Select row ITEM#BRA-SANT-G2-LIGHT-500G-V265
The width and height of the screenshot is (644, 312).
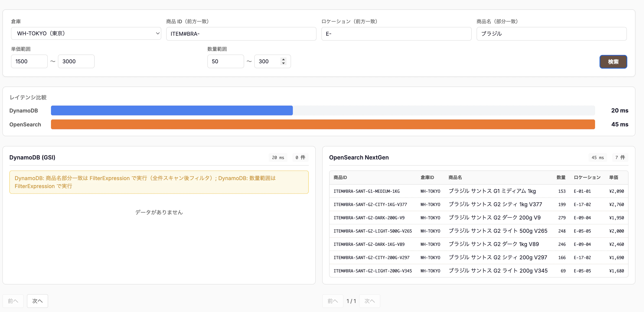pos(478,231)
